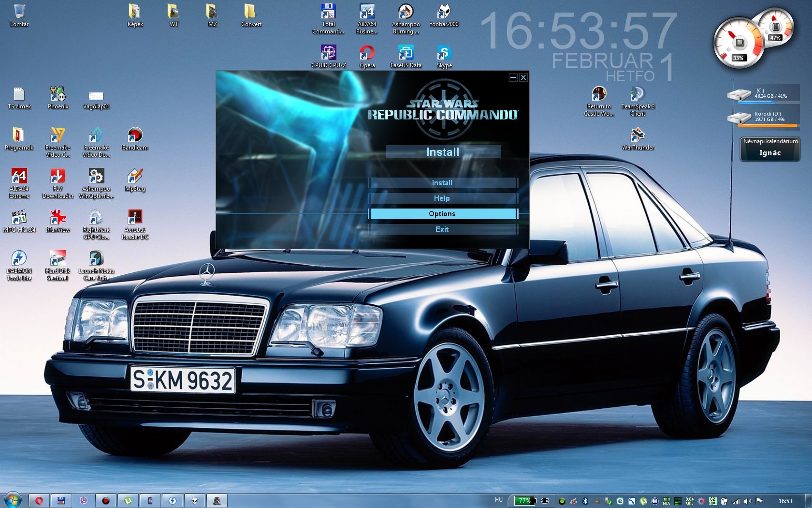Screen dimensions: 812x508
Task: Launch Return to Castle Wolfenstein shortcut
Action: coord(599,101)
